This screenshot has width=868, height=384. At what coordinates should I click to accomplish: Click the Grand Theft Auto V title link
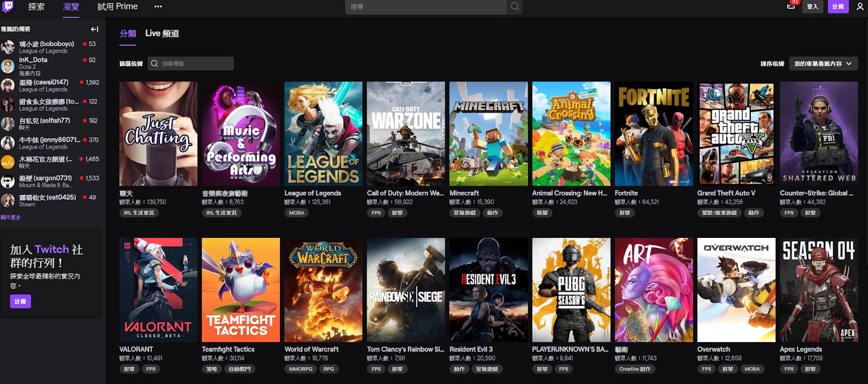point(726,193)
